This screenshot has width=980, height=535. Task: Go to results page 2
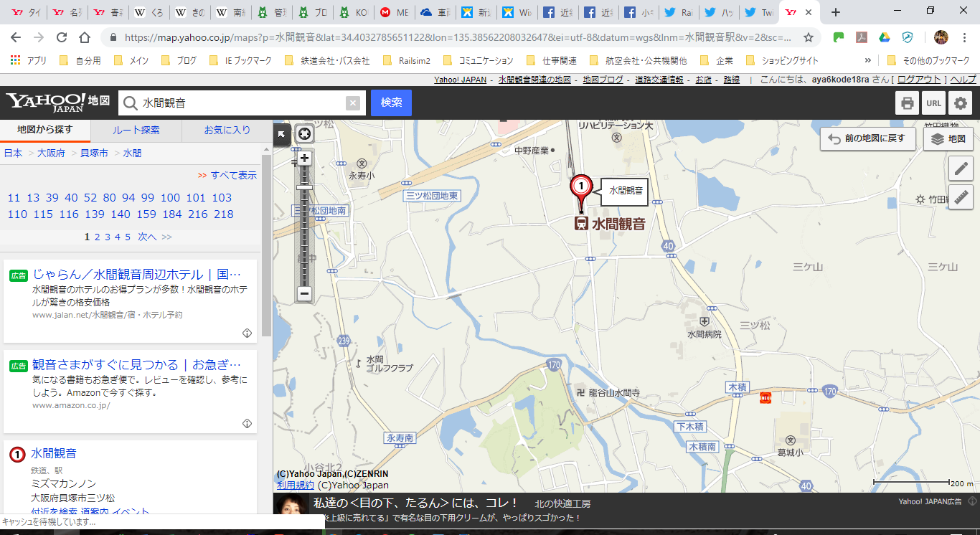point(98,237)
